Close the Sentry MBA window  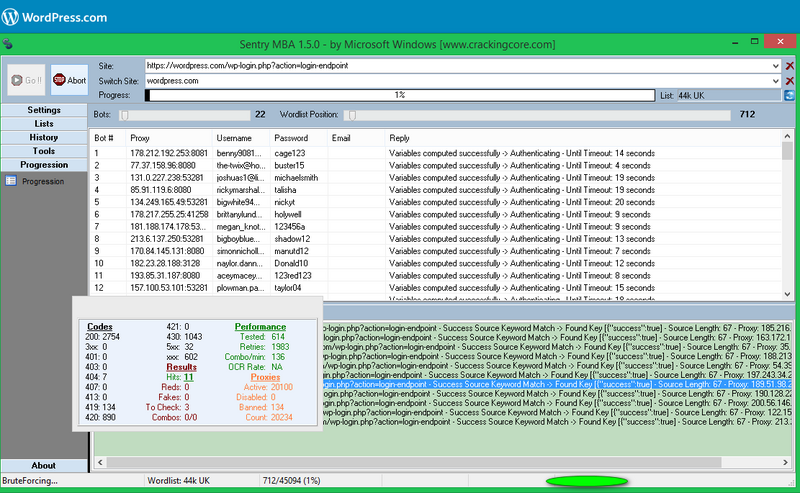[x=780, y=42]
